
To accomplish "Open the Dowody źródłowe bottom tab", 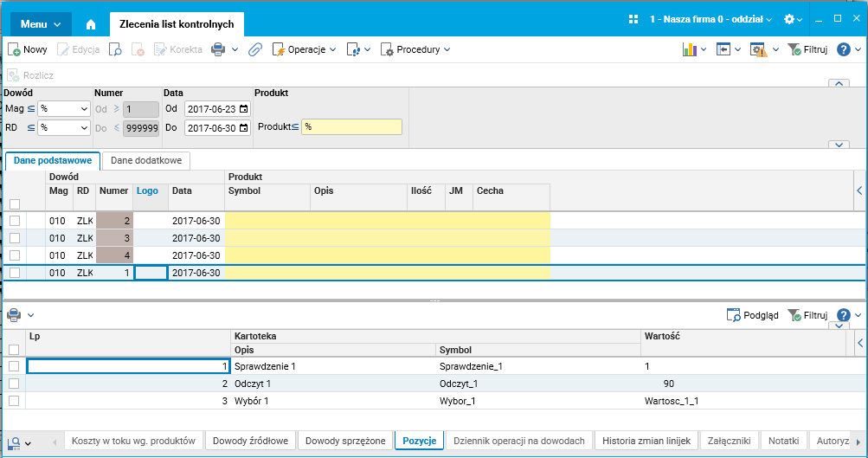I will 251,441.
